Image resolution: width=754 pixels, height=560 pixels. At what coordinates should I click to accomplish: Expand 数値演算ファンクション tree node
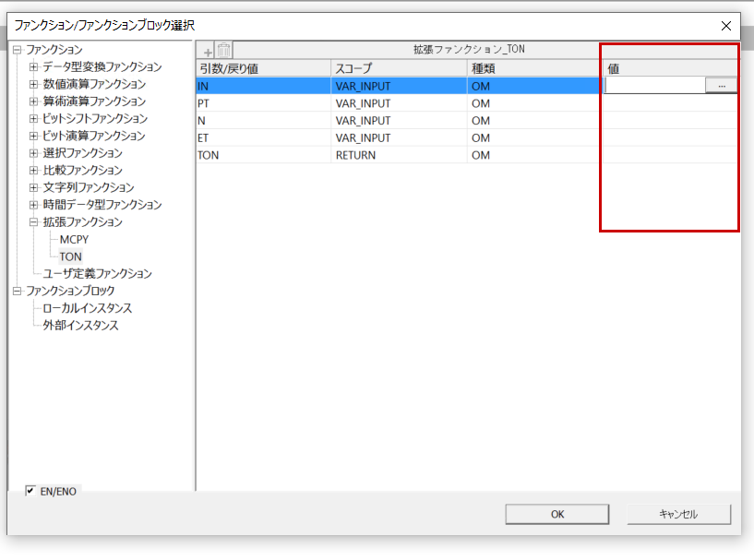[x=34, y=84]
